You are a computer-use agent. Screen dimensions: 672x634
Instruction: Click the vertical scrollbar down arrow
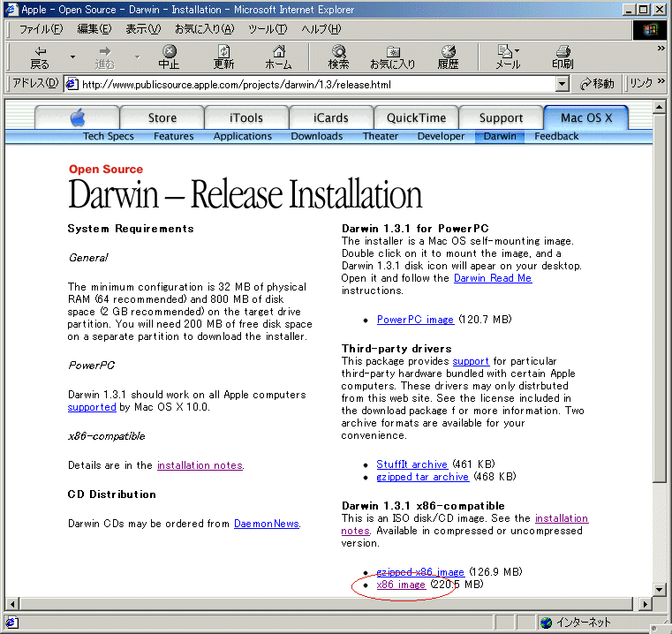tap(660, 590)
